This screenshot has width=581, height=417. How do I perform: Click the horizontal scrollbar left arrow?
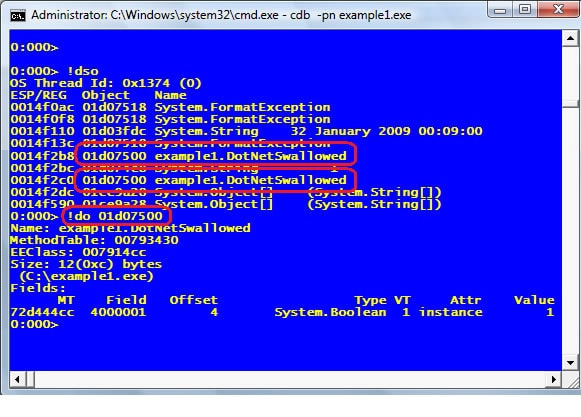17,379
